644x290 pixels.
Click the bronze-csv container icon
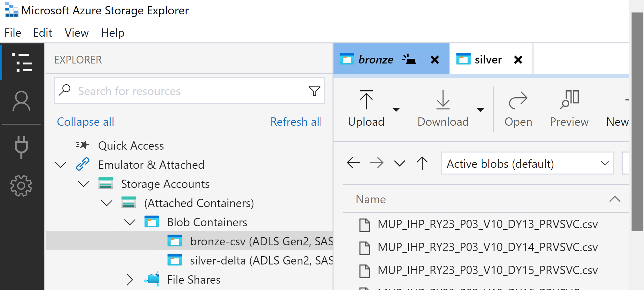pyautogui.click(x=175, y=241)
